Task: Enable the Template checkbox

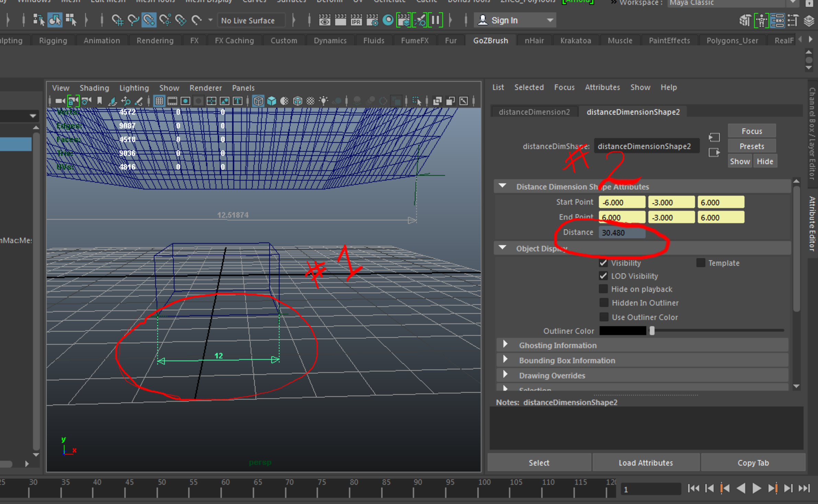Action: click(701, 263)
